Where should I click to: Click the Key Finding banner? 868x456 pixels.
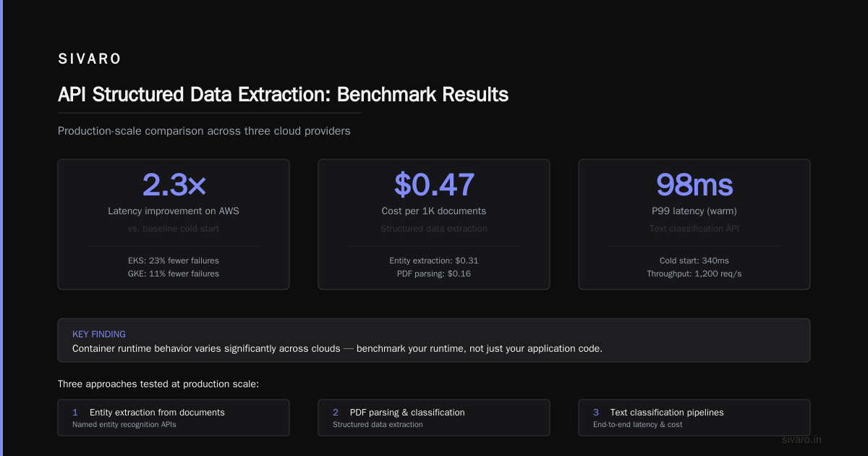pos(434,340)
